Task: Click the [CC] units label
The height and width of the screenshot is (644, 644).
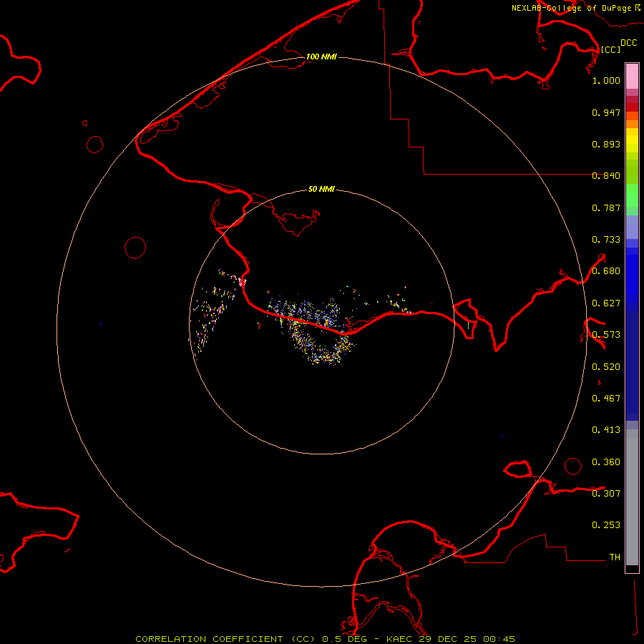Action: tap(610, 49)
